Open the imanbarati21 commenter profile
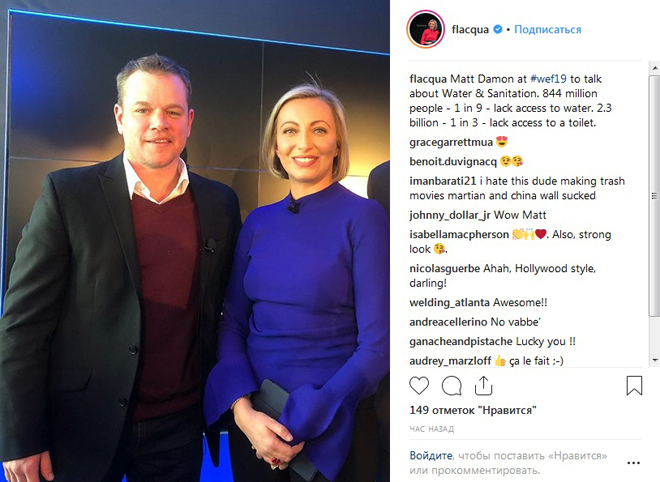Viewport: 660px width, 482px height. click(443, 181)
